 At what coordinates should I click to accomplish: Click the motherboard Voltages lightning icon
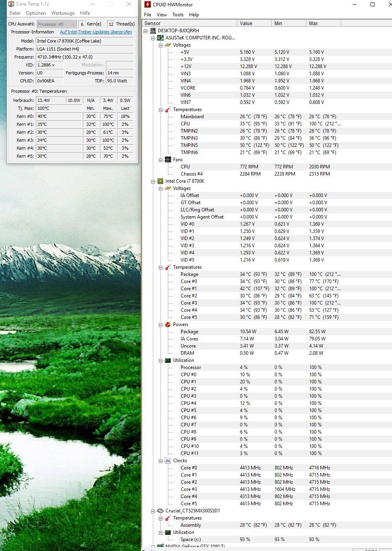(x=168, y=45)
